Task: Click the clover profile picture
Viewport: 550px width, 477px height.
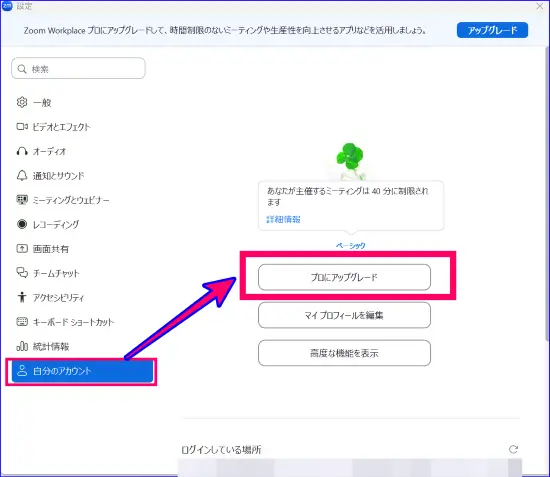Action: pos(350,160)
